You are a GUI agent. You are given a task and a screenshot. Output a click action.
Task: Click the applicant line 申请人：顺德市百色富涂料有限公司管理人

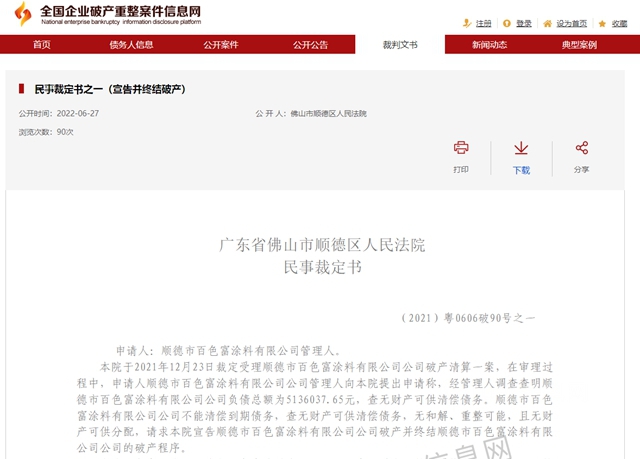(x=228, y=350)
